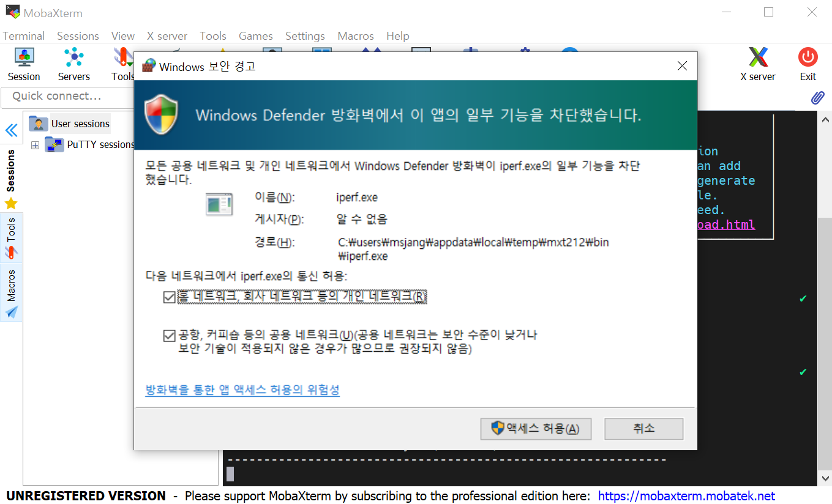
Task: Click the MobaXterm logo in the title bar
Action: click(12, 12)
